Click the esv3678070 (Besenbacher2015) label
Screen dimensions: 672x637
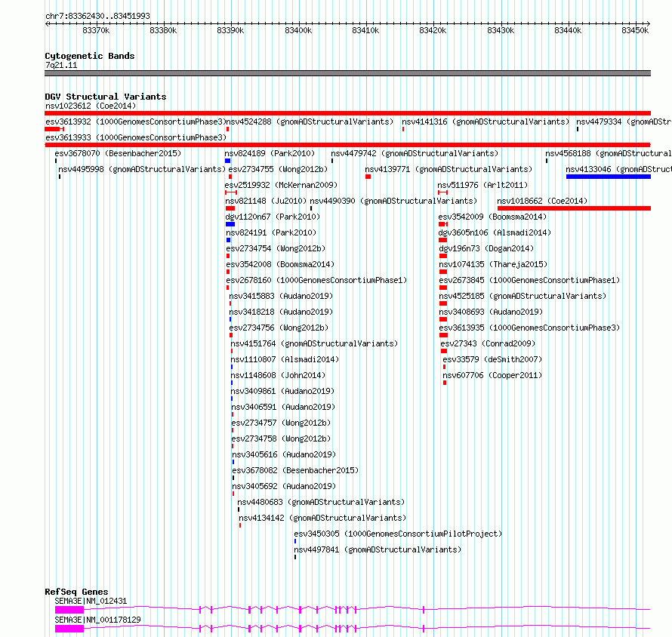pyautogui.click(x=118, y=153)
